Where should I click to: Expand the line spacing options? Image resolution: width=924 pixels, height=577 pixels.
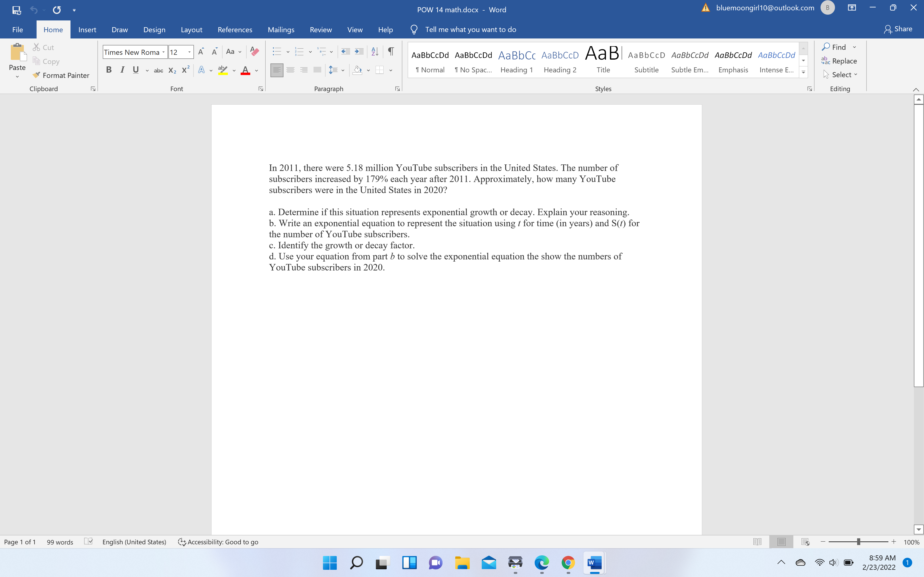[343, 70]
